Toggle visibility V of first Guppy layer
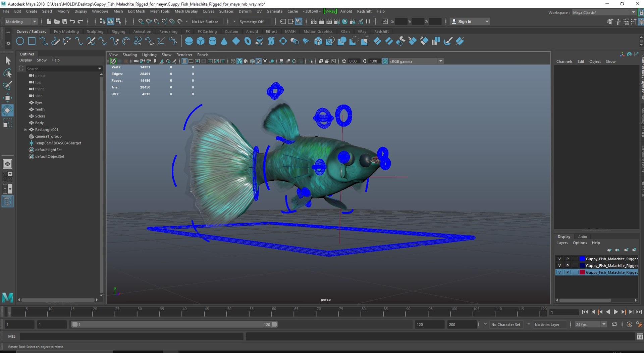 pos(559,259)
